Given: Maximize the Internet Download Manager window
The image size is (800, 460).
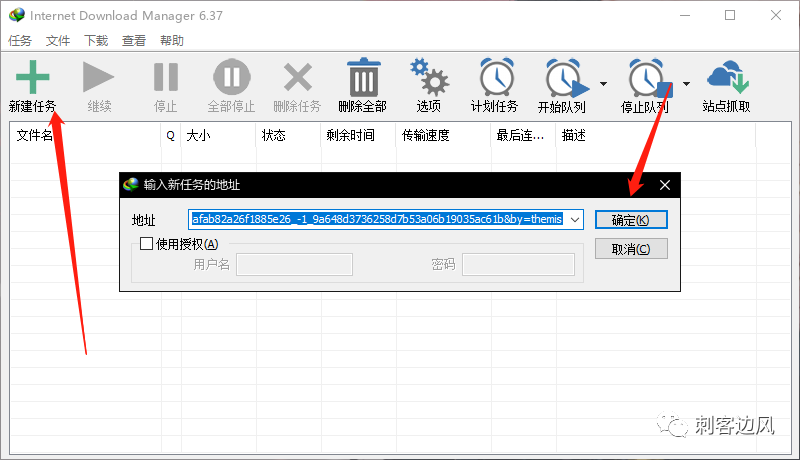Looking at the screenshot, I should point(730,15).
